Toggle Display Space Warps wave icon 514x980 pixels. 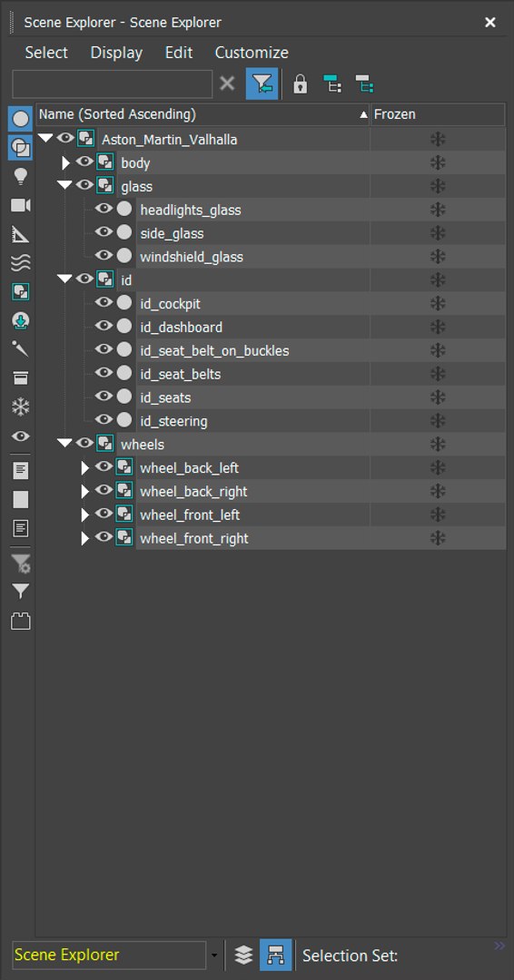tap(21, 263)
